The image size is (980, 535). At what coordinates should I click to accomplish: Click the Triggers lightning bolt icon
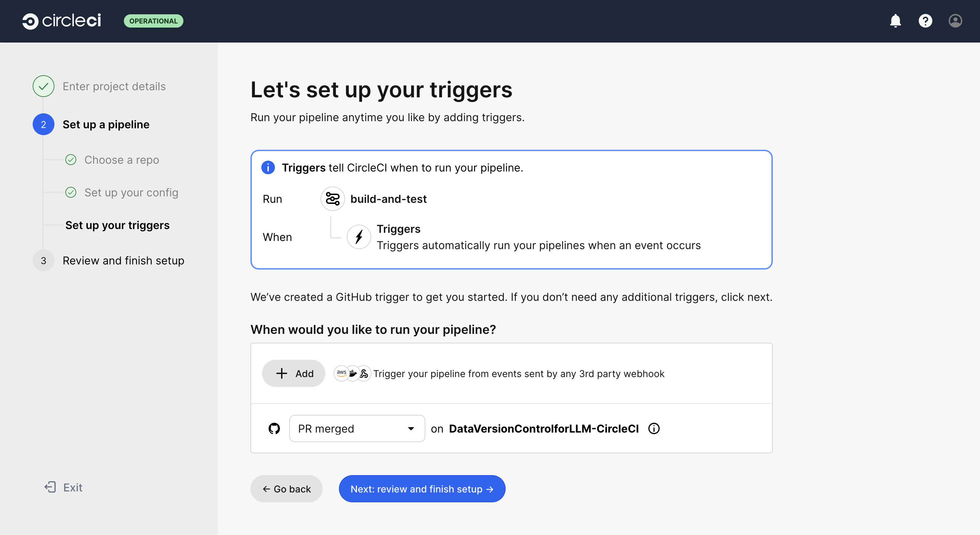(358, 237)
